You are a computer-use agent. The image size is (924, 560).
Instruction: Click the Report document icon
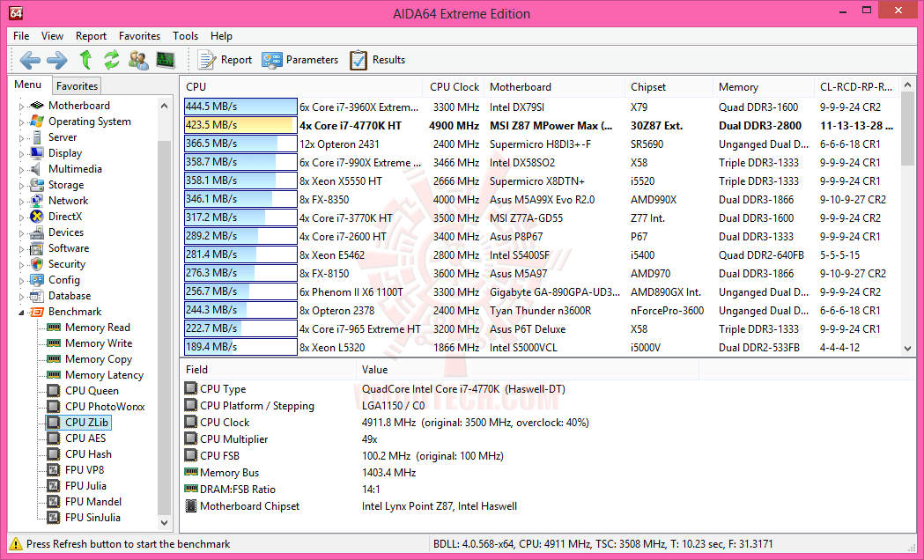tap(207, 60)
